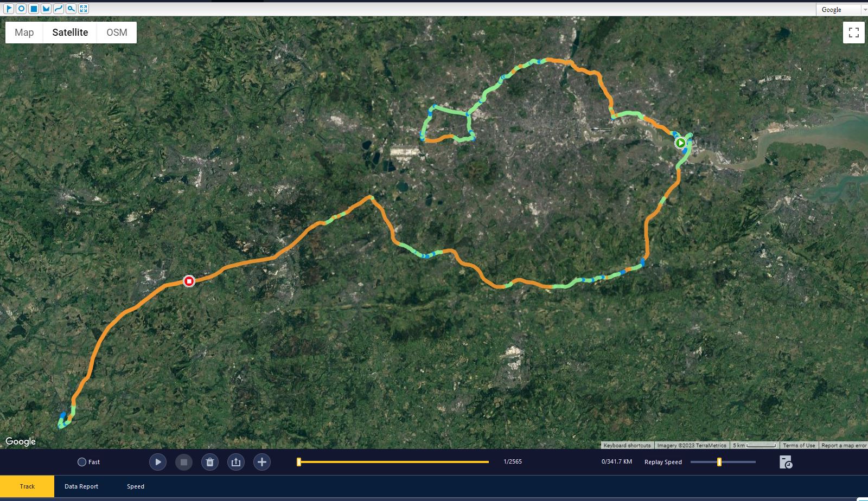Export track using the share icon

pos(235,462)
